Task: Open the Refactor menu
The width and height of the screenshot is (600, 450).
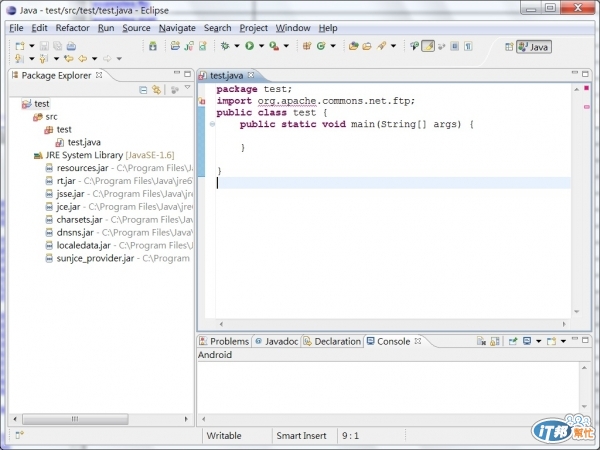Action: click(72, 28)
